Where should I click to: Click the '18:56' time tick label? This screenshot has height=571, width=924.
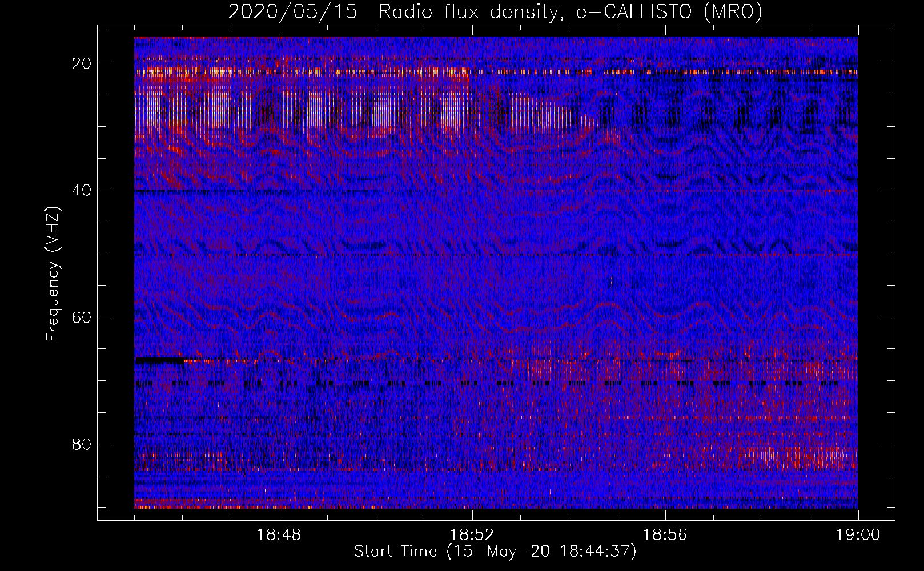665,535
